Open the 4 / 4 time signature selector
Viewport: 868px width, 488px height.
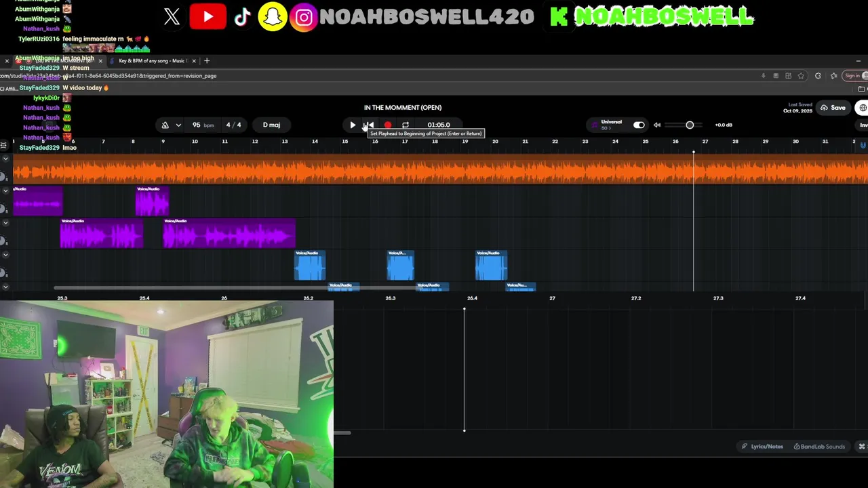point(233,125)
